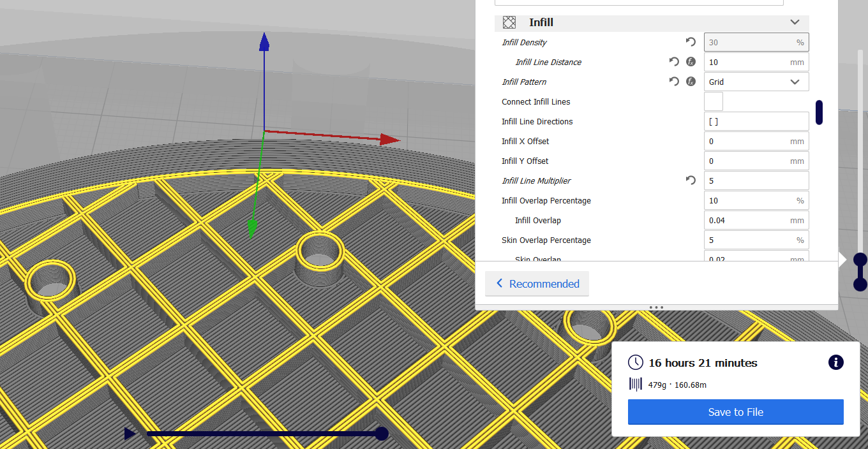Click the clock icon beside print time
868x449 pixels.
tap(636, 362)
